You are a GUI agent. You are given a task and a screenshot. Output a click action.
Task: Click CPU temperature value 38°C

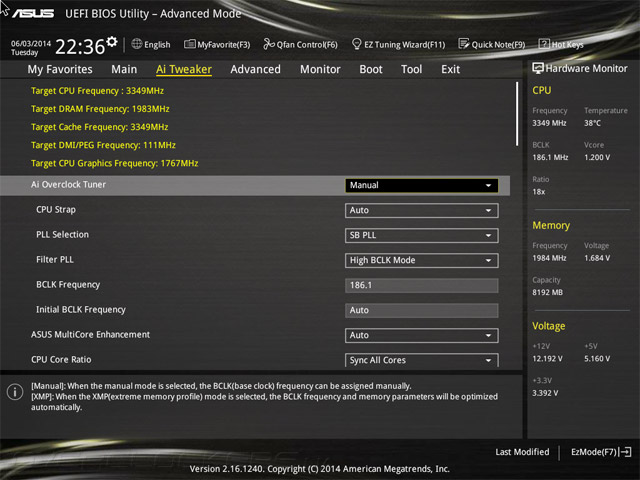[592, 123]
